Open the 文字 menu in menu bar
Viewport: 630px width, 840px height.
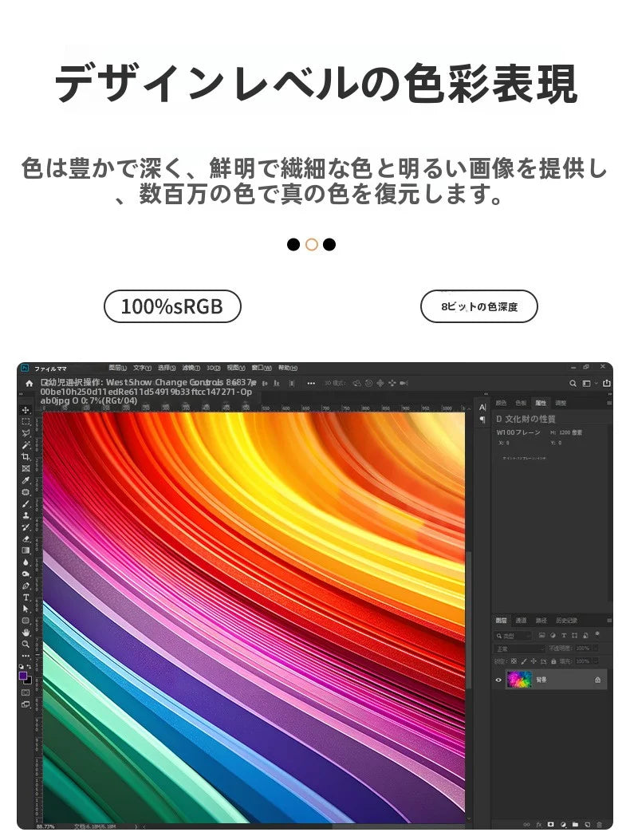(142, 368)
